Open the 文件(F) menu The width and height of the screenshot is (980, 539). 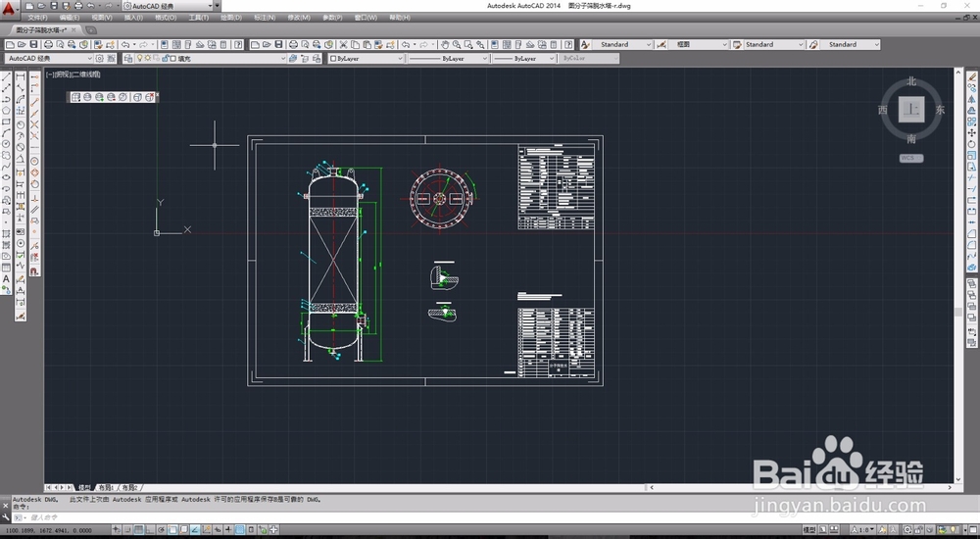pos(38,18)
